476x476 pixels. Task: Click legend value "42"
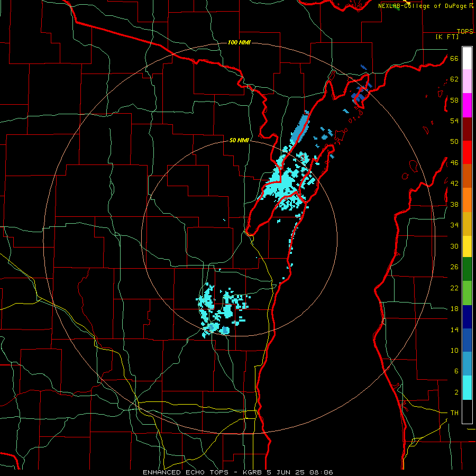click(454, 184)
